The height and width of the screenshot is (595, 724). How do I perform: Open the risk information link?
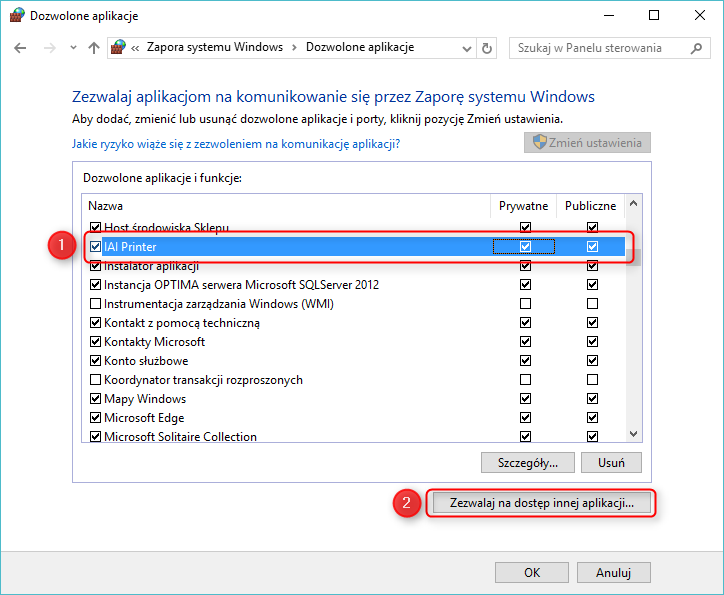coord(236,144)
